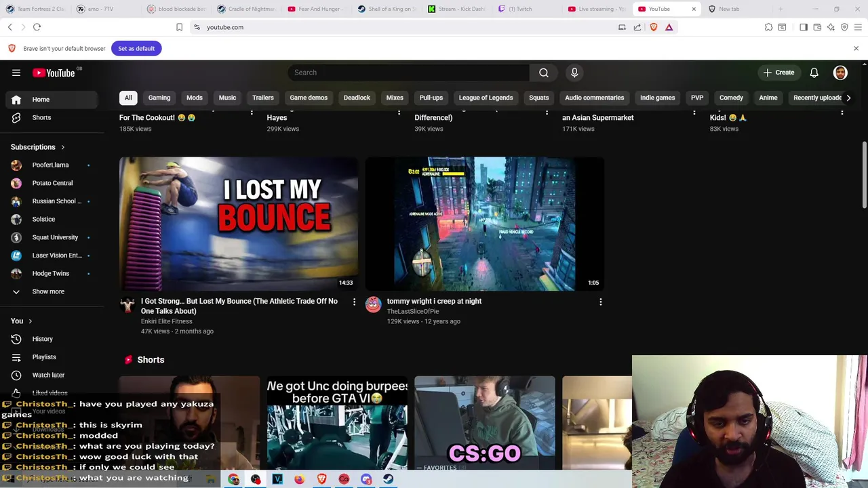
Task: Select the 'Deadlock' filter chip
Action: pyautogui.click(x=357, y=98)
